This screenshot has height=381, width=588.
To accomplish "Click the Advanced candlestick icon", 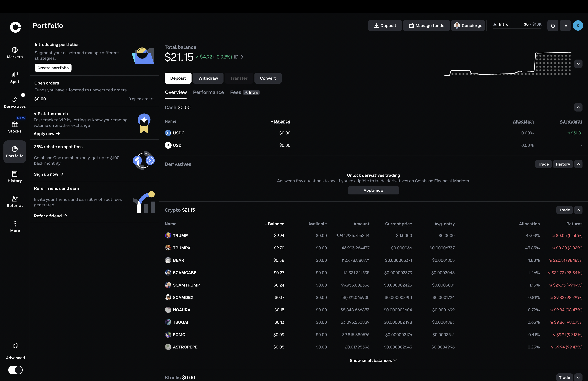I will (x=15, y=346).
